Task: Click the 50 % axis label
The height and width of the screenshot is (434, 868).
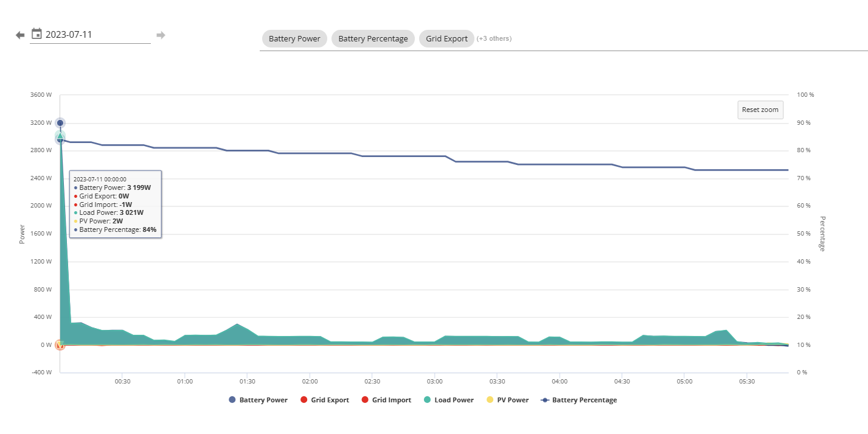Action: pos(804,234)
